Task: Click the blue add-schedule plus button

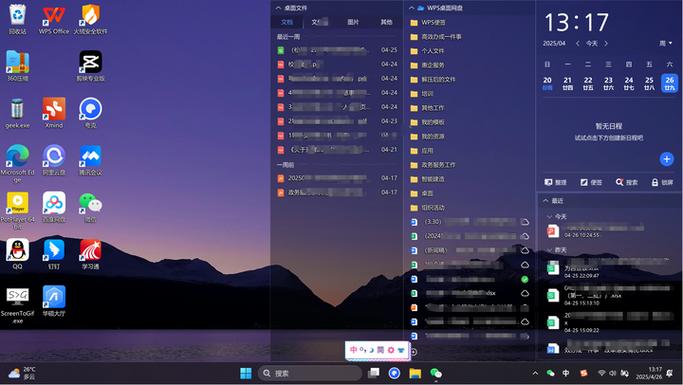Action: [x=666, y=159]
